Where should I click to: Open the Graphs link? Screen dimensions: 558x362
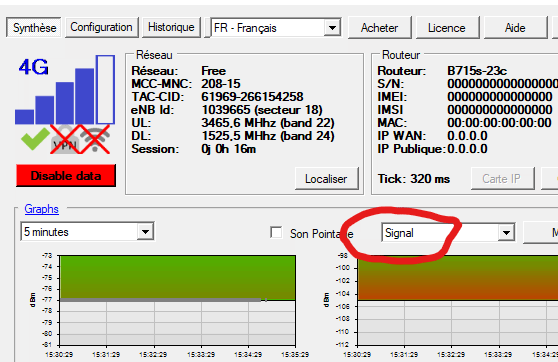point(41,209)
